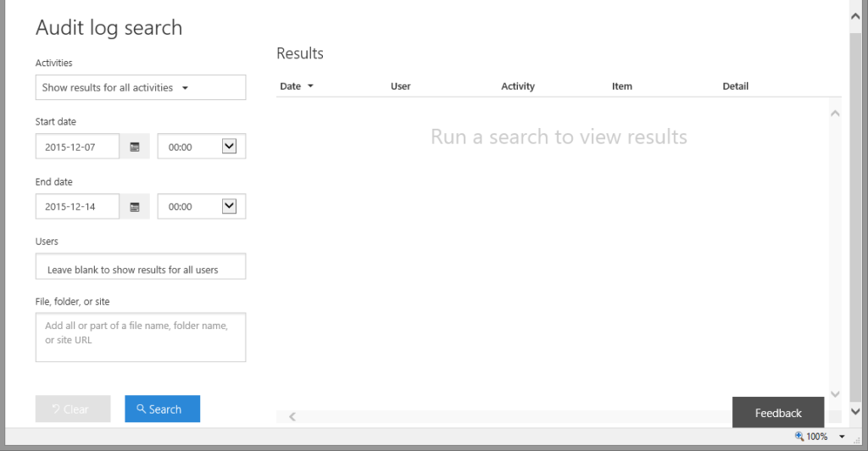
Task: Click the Start date text field
Action: point(78,147)
